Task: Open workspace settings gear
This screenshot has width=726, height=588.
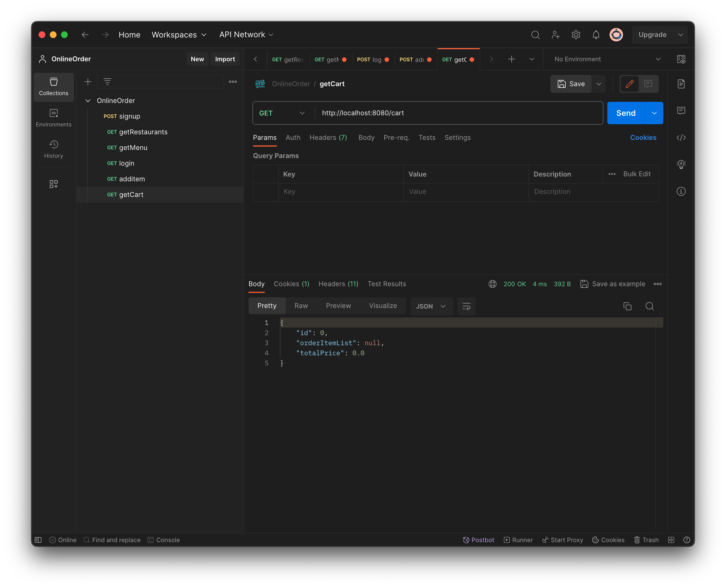Action: click(x=576, y=35)
